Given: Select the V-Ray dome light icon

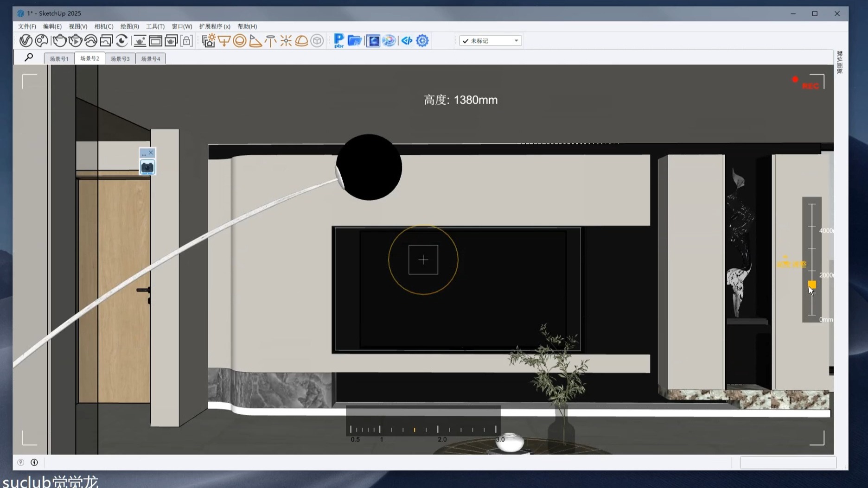Looking at the screenshot, I should coord(301,41).
